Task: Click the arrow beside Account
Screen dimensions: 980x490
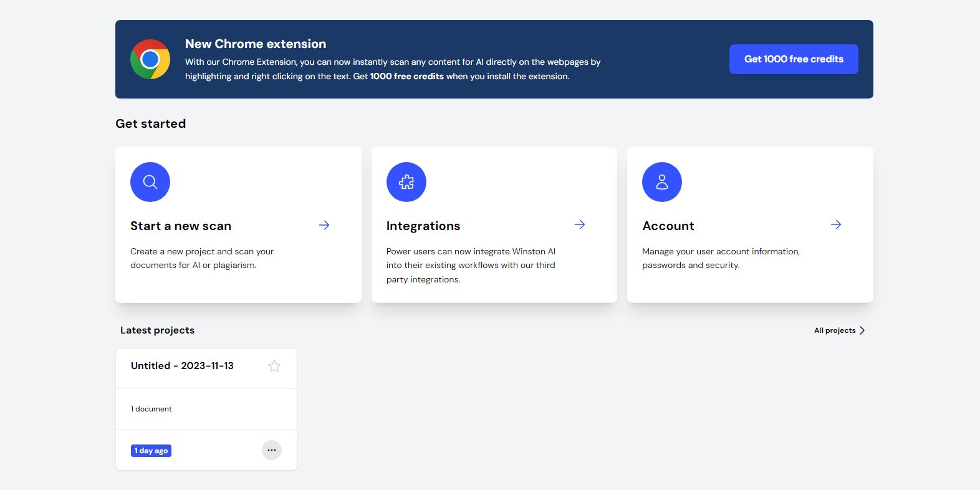Action: [x=836, y=224]
